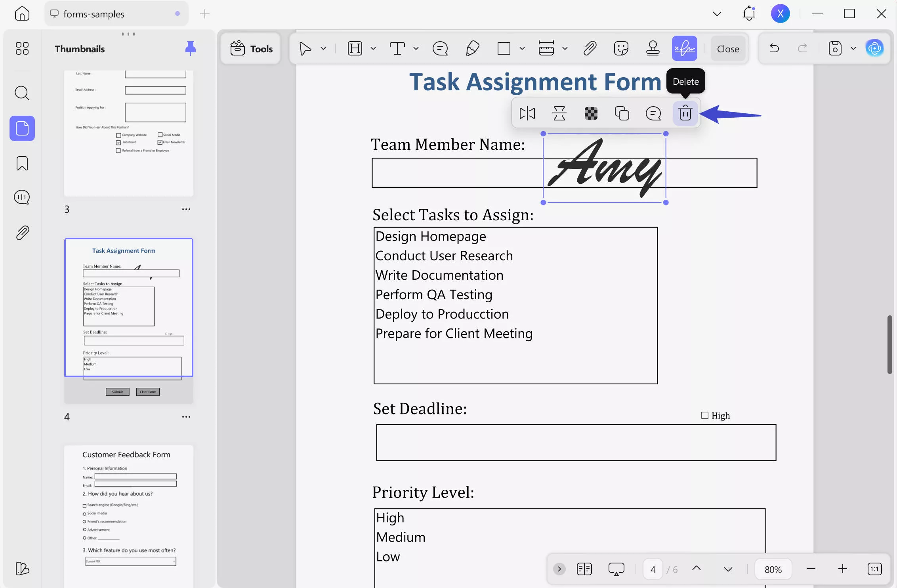Select the Attachment paperclip tool
This screenshot has width=897, height=588.
590,48
